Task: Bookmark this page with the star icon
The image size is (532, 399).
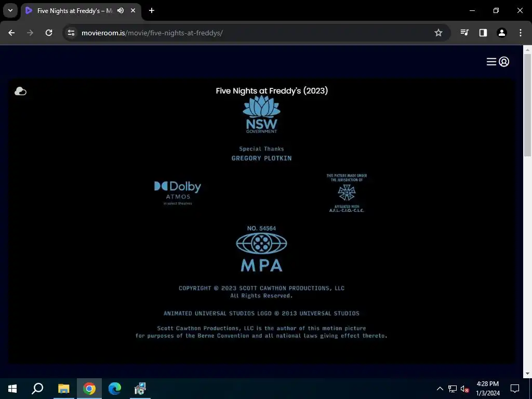Action: [438, 33]
